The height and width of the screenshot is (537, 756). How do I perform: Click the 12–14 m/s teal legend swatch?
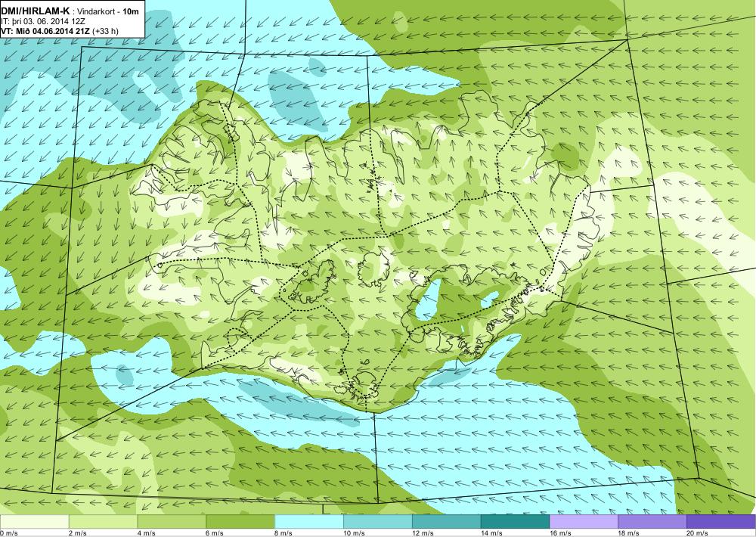[447, 522]
